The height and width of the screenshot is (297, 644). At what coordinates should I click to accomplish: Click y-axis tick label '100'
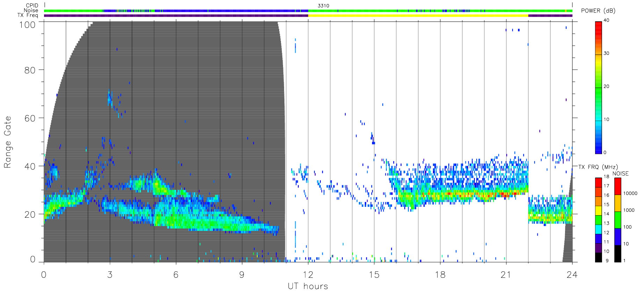(27, 25)
